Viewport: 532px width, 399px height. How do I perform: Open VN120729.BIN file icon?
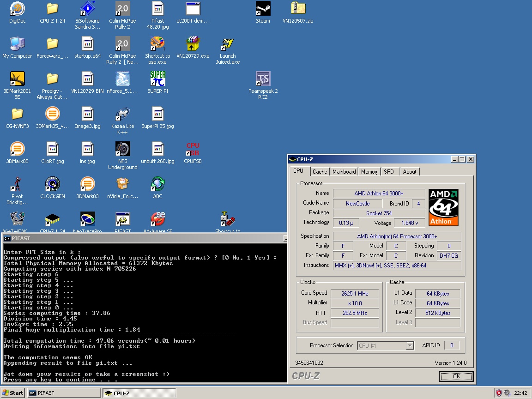88,83
